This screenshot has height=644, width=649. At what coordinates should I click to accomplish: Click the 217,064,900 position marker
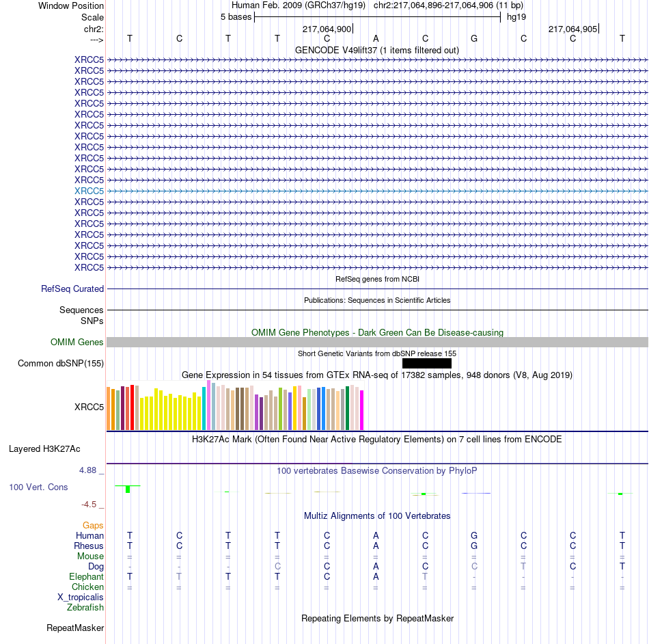pyautogui.click(x=327, y=29)
